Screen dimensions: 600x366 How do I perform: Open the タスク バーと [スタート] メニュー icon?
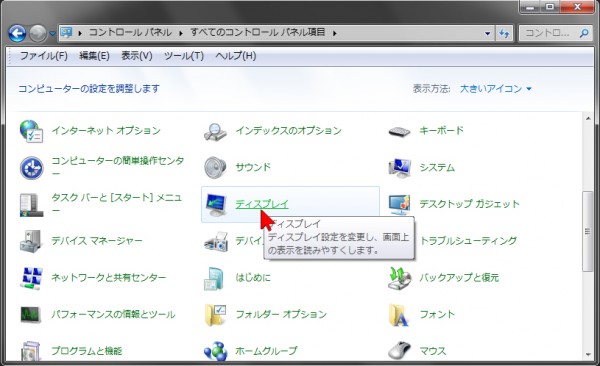(31, 205)
